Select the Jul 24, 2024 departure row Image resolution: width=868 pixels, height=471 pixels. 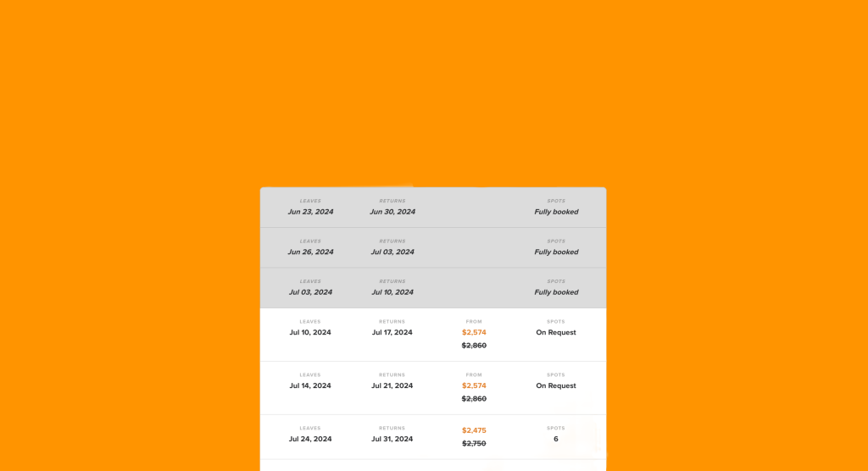(x=433, y=436)
